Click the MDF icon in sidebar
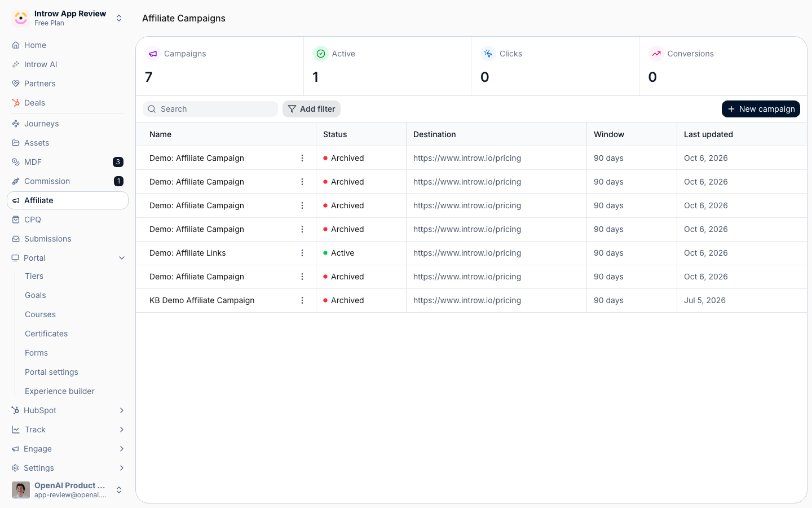This screenshot has height=508, width=812. pyautogui.click(x=16, y=162)
